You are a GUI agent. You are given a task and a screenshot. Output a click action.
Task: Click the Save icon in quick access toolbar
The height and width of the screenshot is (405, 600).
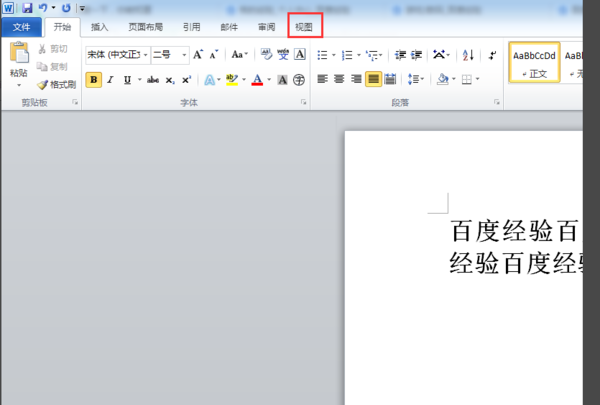tap(27, 8)
